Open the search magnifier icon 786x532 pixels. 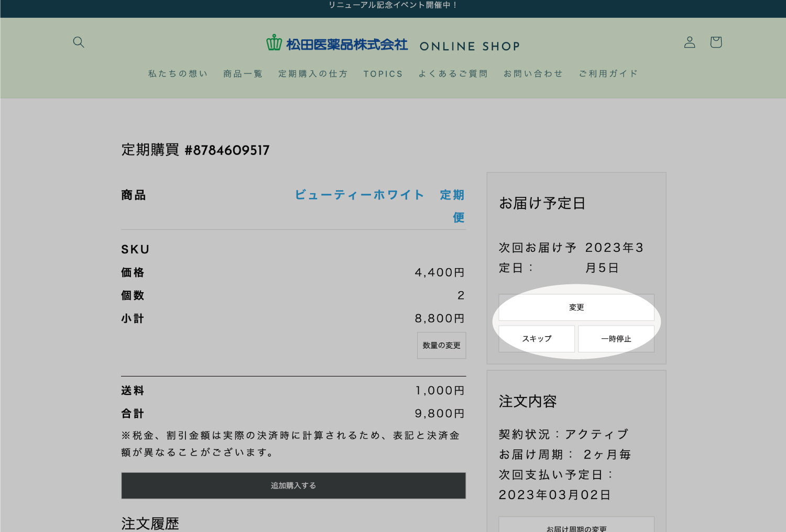coord(79,42)
